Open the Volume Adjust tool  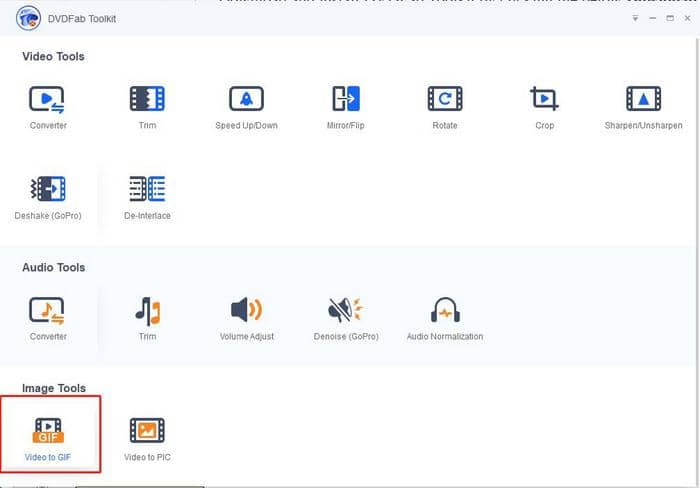(x=246, y=311)
